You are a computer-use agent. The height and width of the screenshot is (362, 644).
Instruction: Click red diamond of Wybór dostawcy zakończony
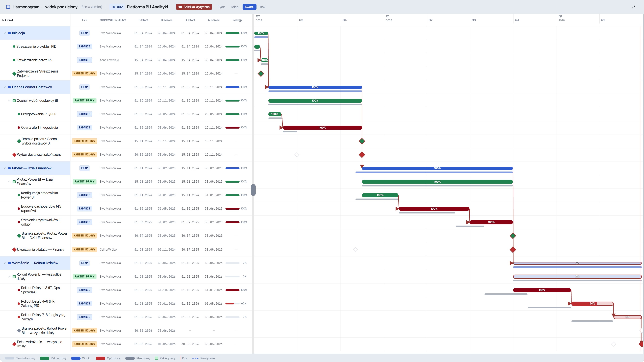(14, 155)
